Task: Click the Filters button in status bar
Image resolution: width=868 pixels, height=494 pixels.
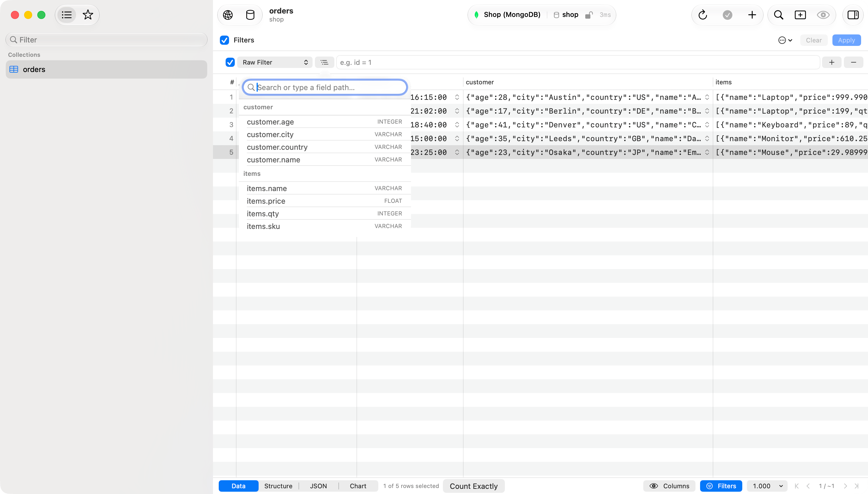Action: tap(721, 486)
